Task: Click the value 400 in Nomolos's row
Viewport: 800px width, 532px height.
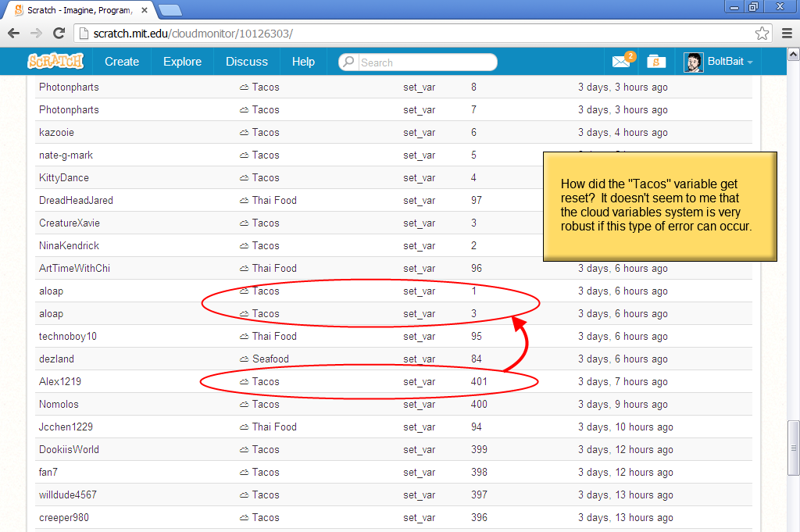Action: [x=479, y=405]
